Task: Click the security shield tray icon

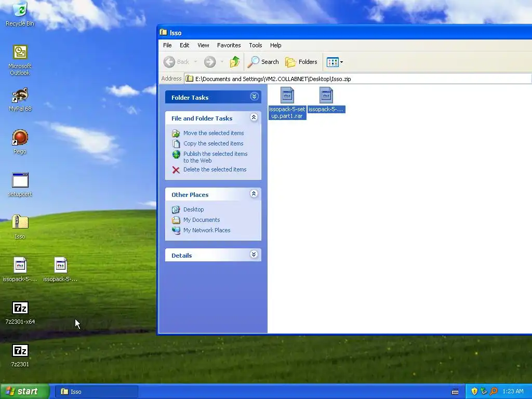Action: tap(474, 391)
